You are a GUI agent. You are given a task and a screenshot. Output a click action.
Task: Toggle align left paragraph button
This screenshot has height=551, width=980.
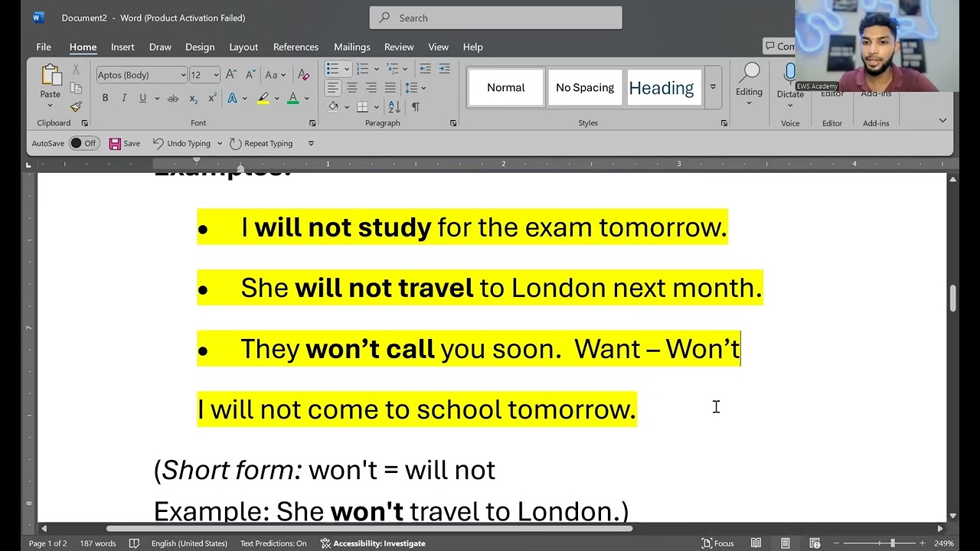(333, 88)
